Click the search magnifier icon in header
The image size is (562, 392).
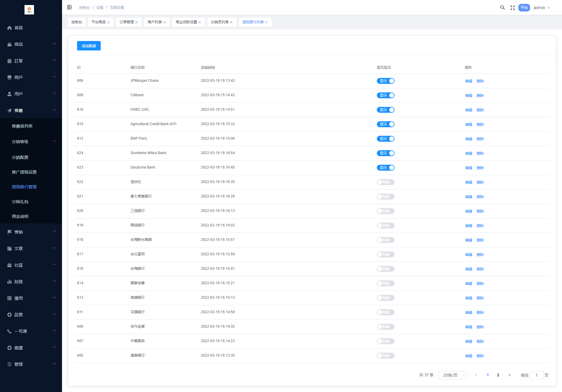tap(502, 8)
